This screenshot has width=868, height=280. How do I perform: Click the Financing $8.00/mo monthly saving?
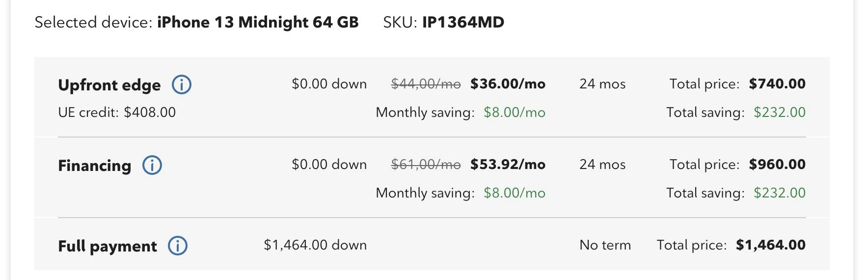(x=515, y=193)
